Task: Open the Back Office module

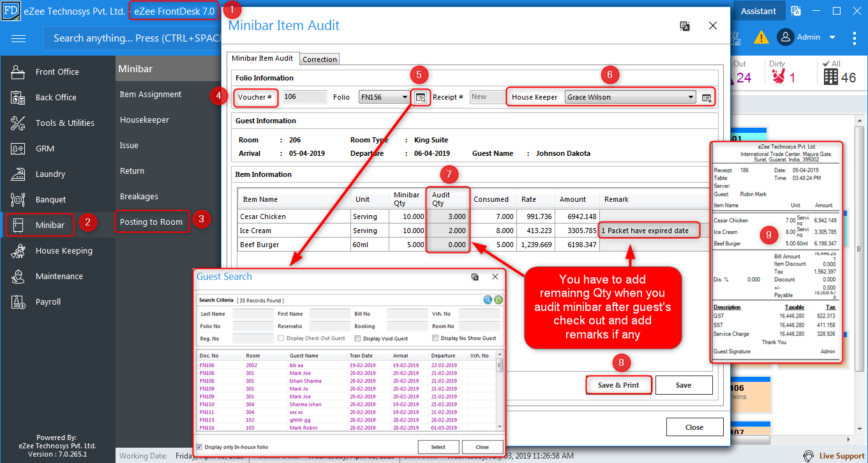Action: point(57,97)
